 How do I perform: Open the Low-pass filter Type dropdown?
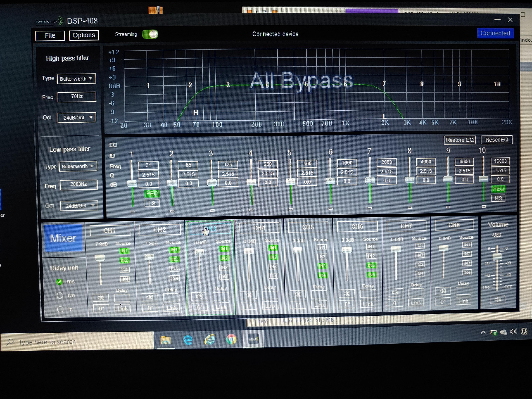(78, 166)
